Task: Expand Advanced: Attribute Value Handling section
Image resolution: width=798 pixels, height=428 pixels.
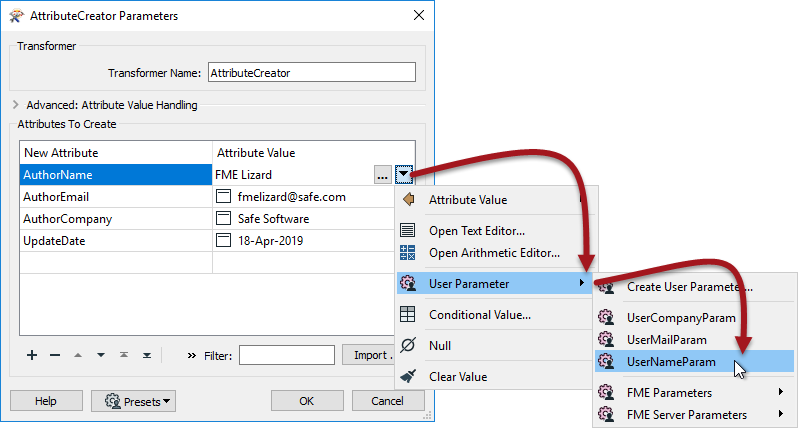Action: [16, 104]
